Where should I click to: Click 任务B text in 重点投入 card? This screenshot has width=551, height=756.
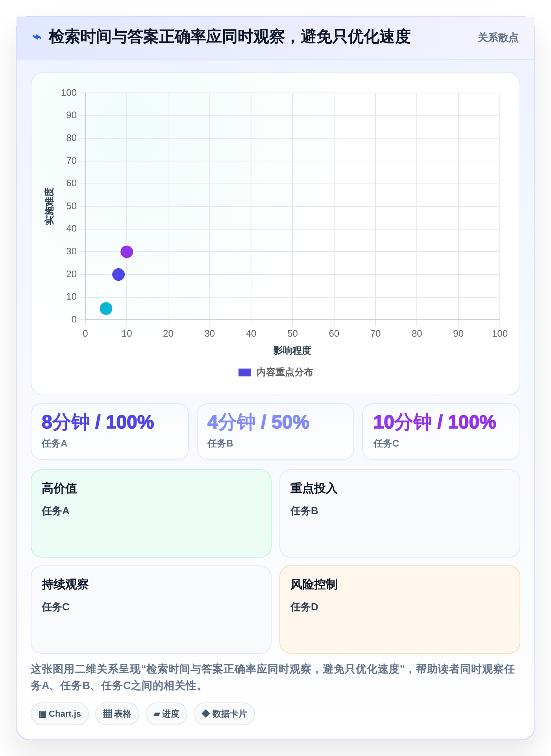(x=304, y=511)
